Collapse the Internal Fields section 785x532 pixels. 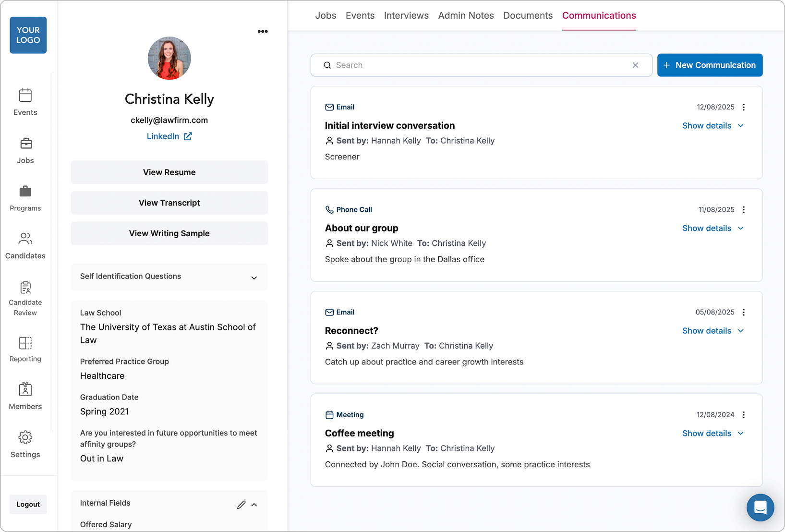pyautogui.click(x=254, y=505)
